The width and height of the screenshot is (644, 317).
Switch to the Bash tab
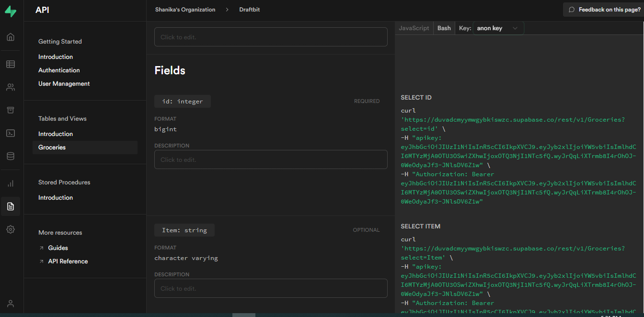(x=444, y=28)
